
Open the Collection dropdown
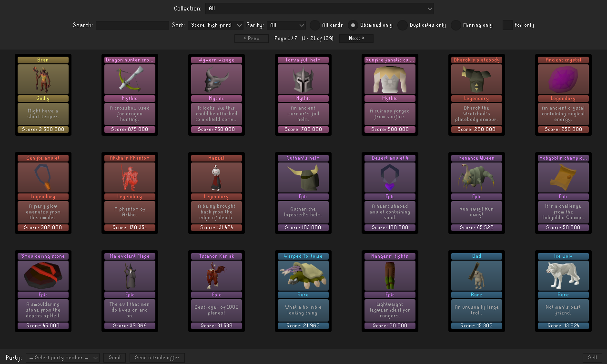tap(320, 9)
